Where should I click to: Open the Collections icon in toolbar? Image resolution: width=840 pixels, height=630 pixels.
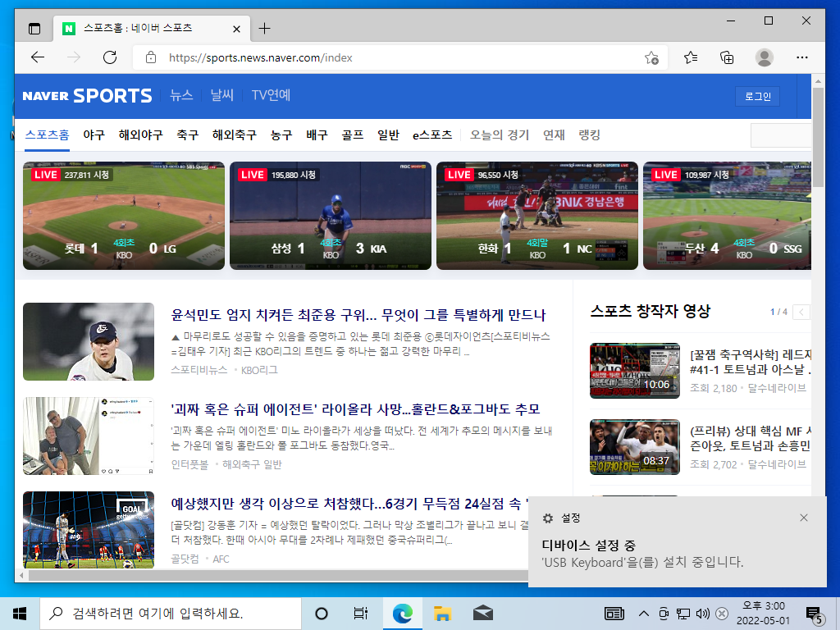pyautogui.click(x=727, y=57)
